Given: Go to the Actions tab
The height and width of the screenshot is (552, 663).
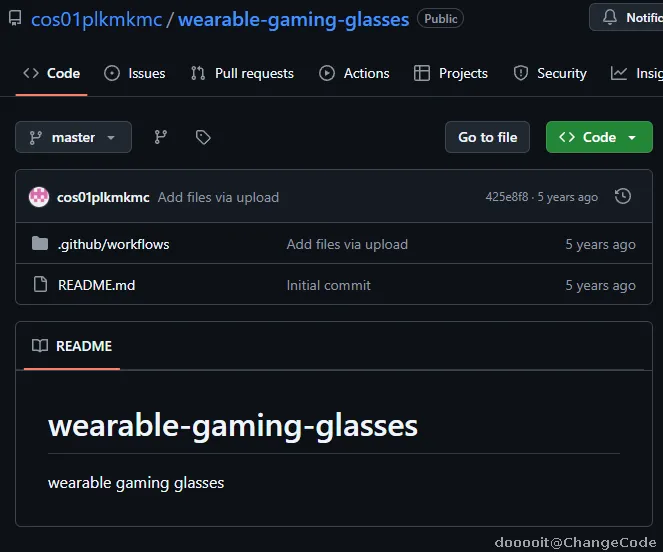Looking at the screenshot, I should [x=354, y=74].
